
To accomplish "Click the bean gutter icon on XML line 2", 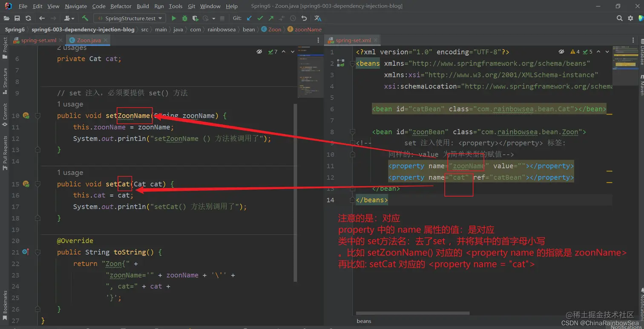I will click(340, 63).
